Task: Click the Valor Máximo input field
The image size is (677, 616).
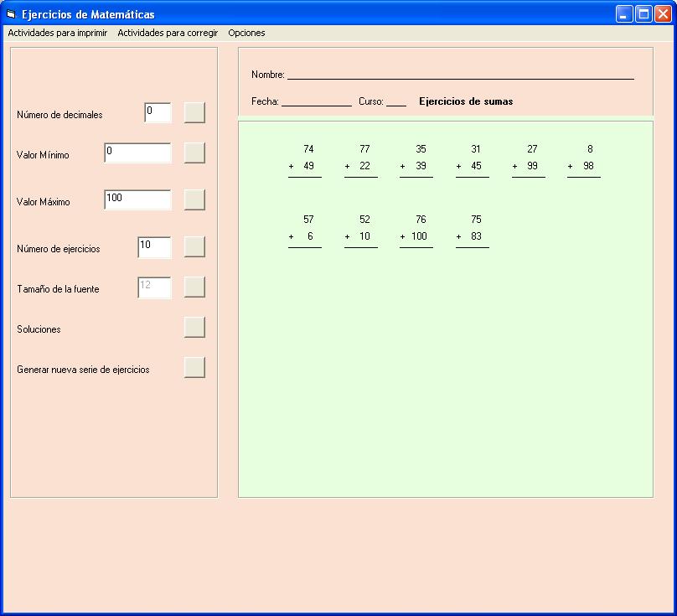Action: coord(137,200)
